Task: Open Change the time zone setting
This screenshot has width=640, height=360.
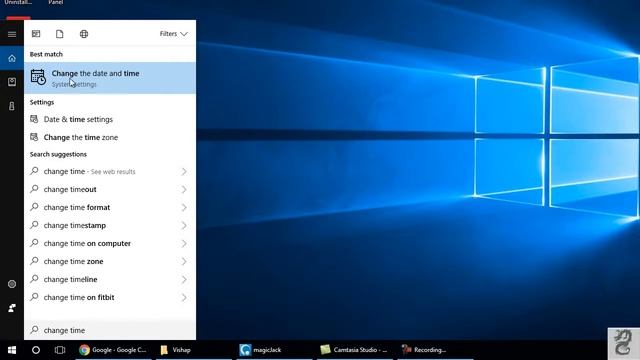Action: click(110, 137)
